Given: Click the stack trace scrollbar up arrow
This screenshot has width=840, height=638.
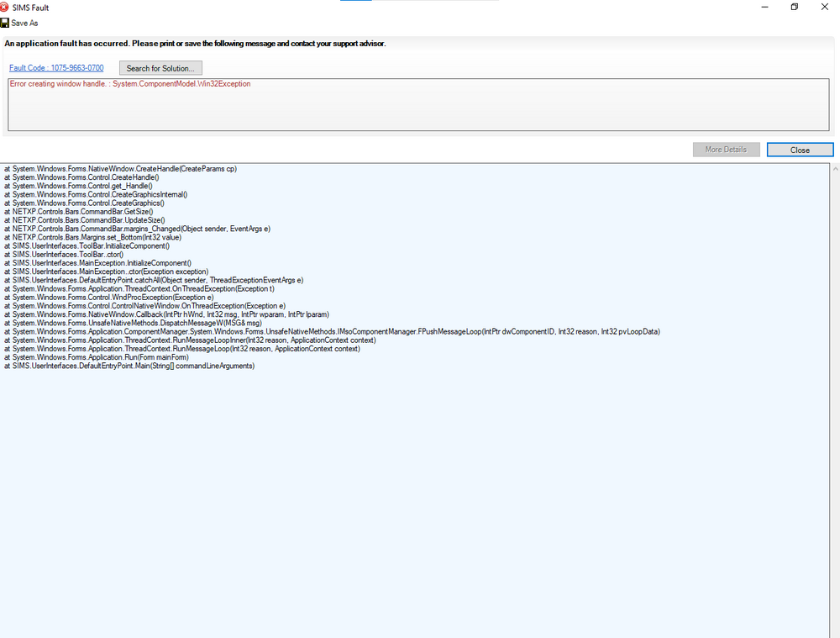Looking at the screenshot, I should pyautogui.click(x=835, y=169).
